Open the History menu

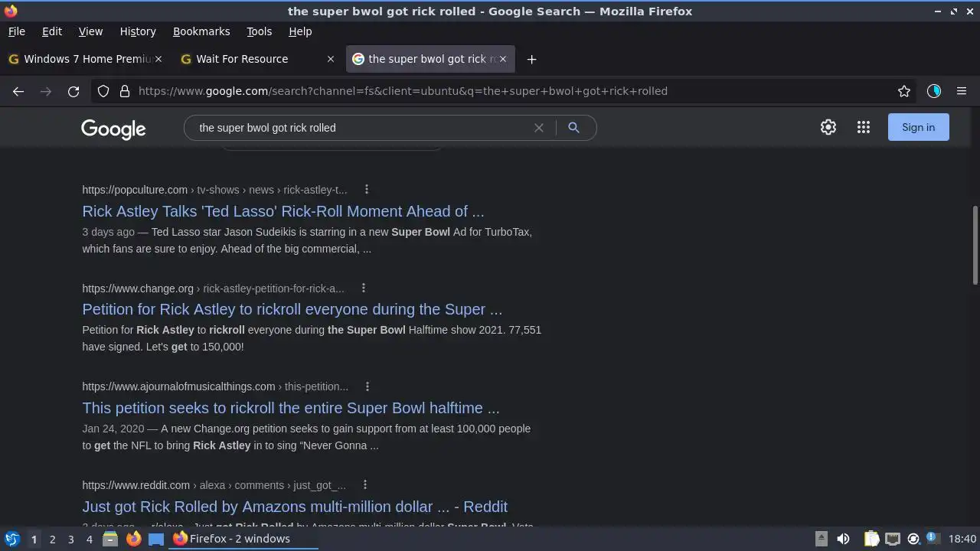click(138, 31)
